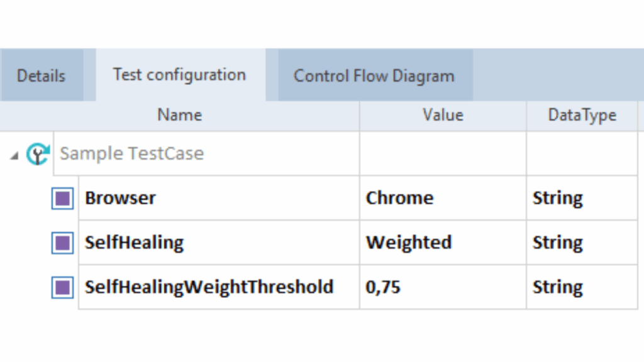Screen dimensions: 644x362
Task: Click the DataType column header
Action: click(582, 115)
